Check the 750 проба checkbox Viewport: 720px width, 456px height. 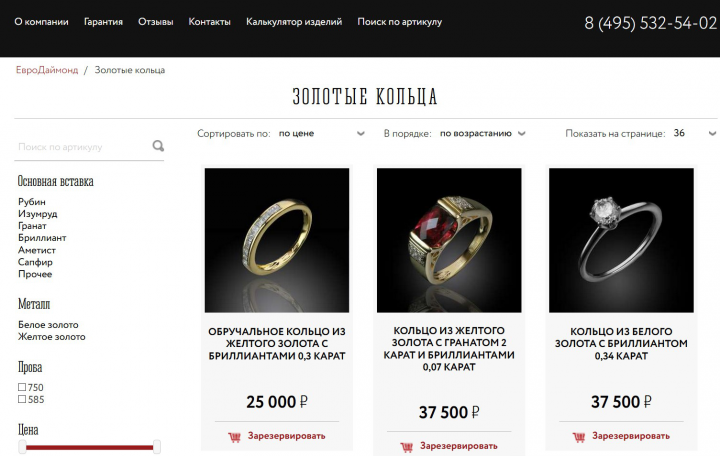[x=22, y=387]
